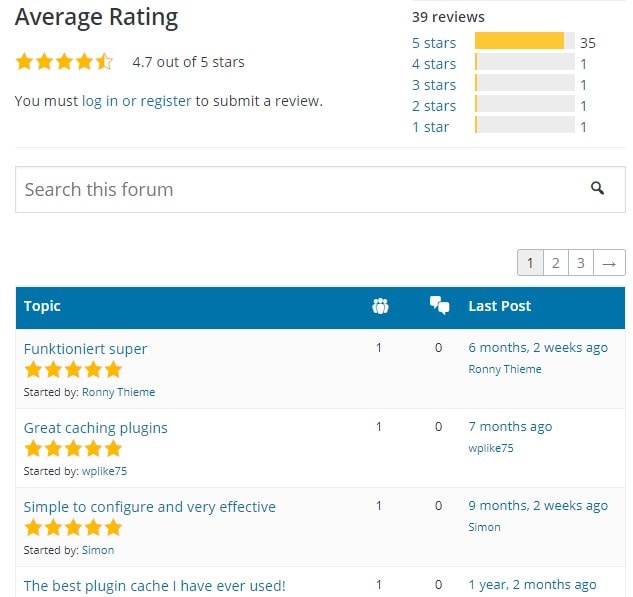Screen dimensions: 633x597
Task: Click stars under Simple to configure review
Action: [x=73, y=528]
